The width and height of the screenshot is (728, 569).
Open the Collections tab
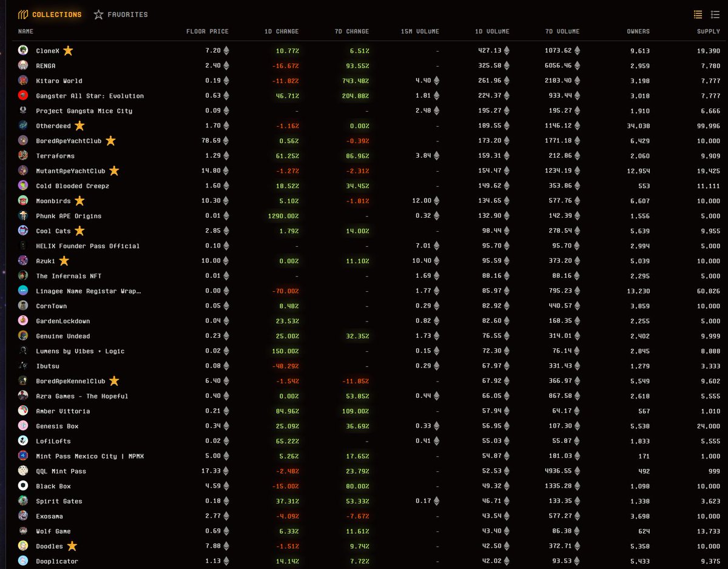point(50,15)
